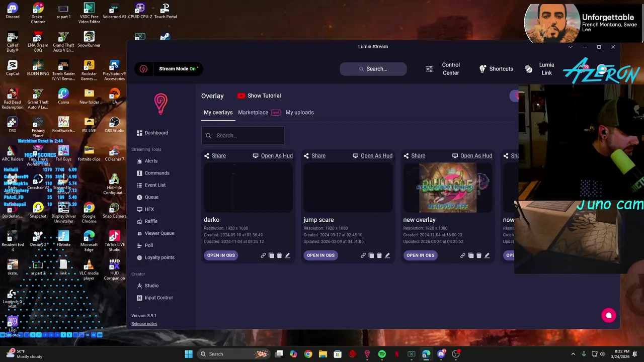644x362 pixels.
Task: Open Poll in the sidebar
Action: click(x=145, y=245)
